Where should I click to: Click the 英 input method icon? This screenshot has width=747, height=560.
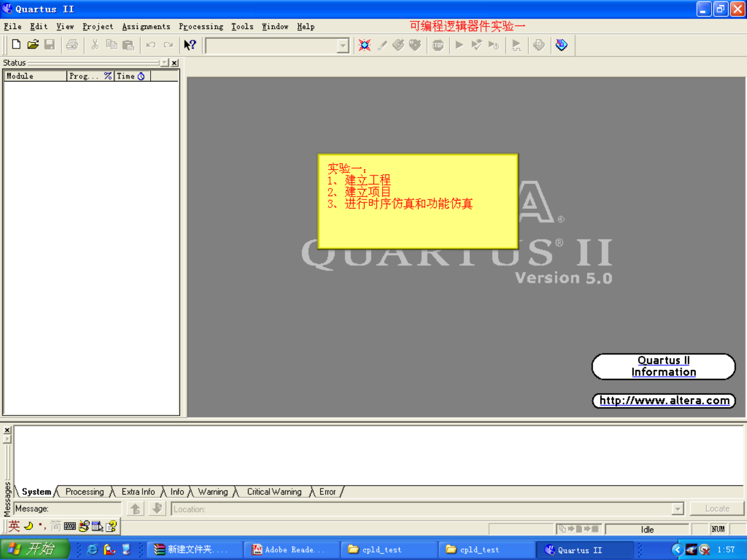(14, 526)
